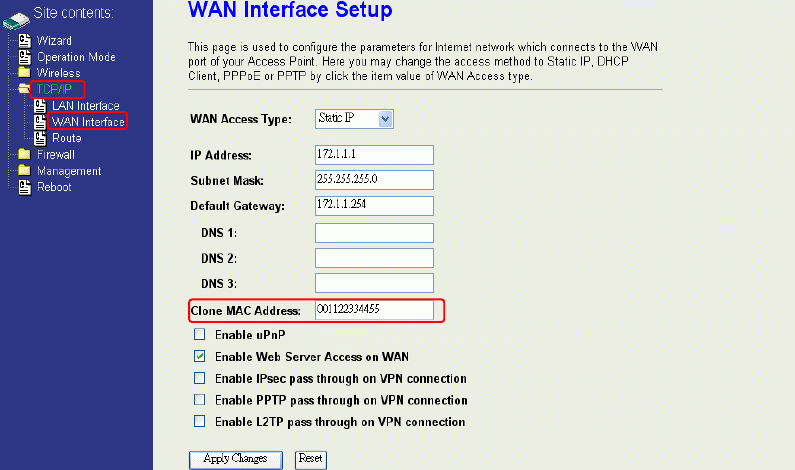795x470 pixels.
Task: Click the Route page icon
Action: coord(40,138)
